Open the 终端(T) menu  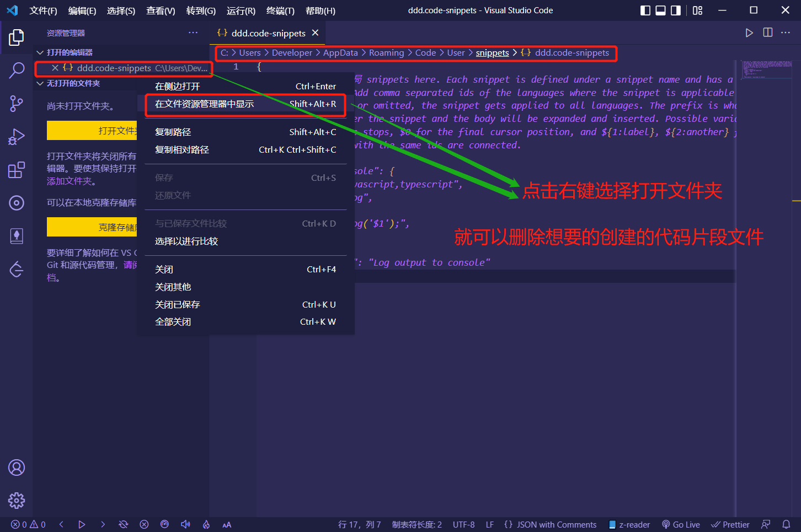coord(280,10)
